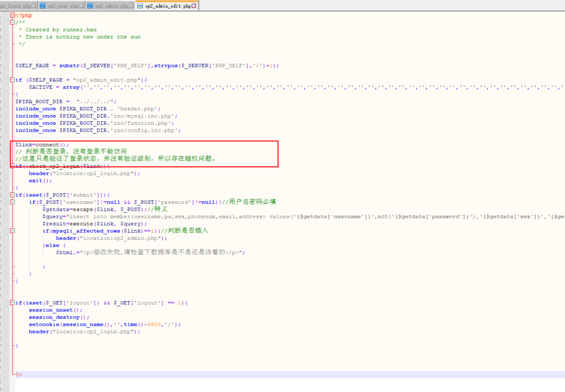Click the comment '判断是否登录,没有登录不能访问'
Image resolution: width=565 pixels, height=392 pixels.
coord(71,152)
